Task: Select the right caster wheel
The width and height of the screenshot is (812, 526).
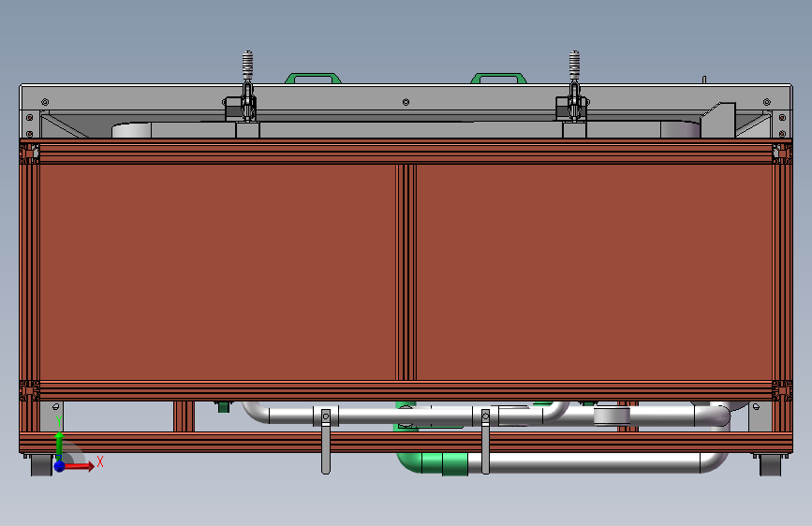Action: (770, 465)
